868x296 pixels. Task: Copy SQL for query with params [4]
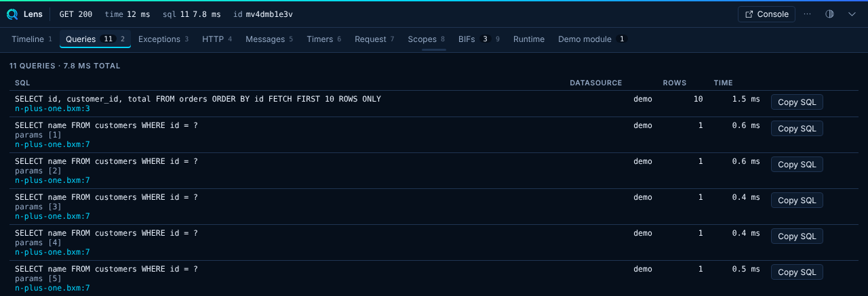(x=797, y=236)
